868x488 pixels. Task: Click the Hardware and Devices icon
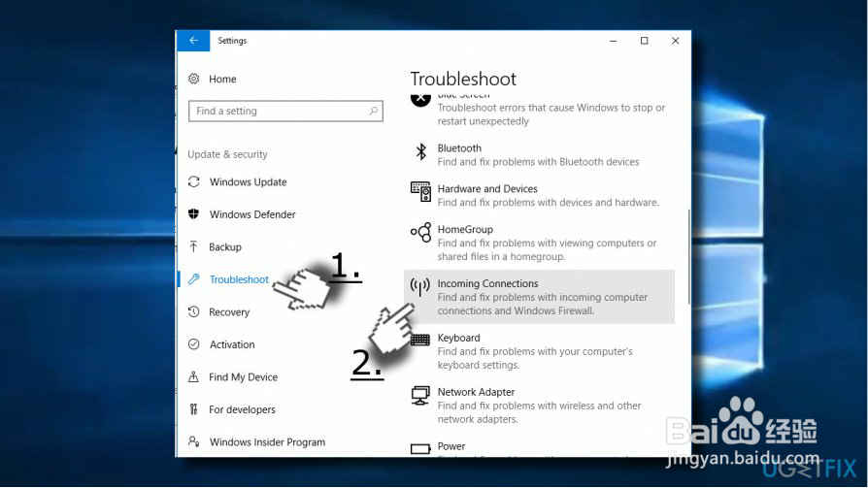[x=420, y=191]
